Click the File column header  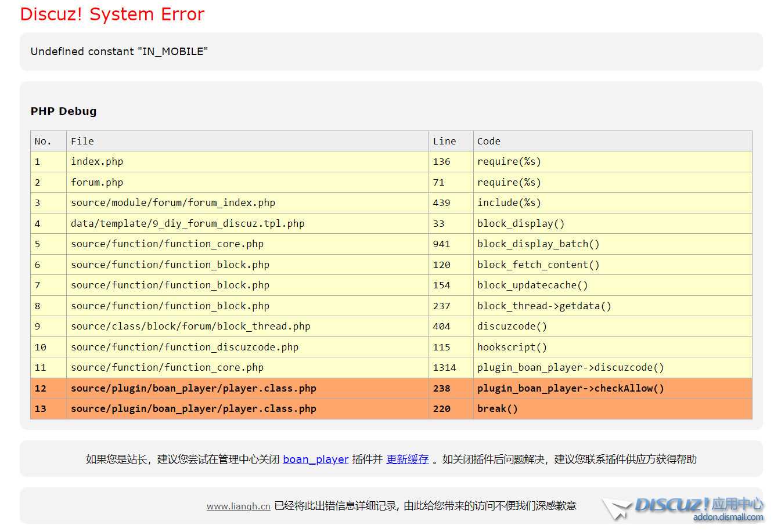(x=82, y=141)
